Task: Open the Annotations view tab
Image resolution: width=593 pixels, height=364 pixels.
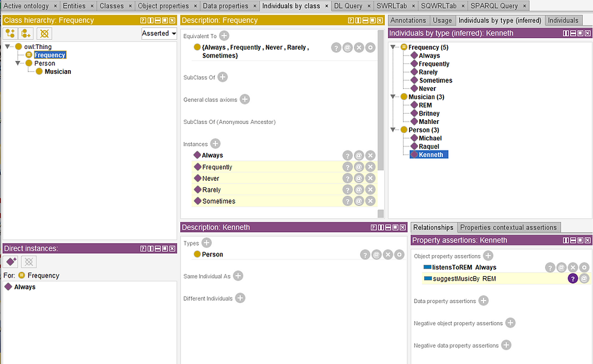Action: coord(408,21)
